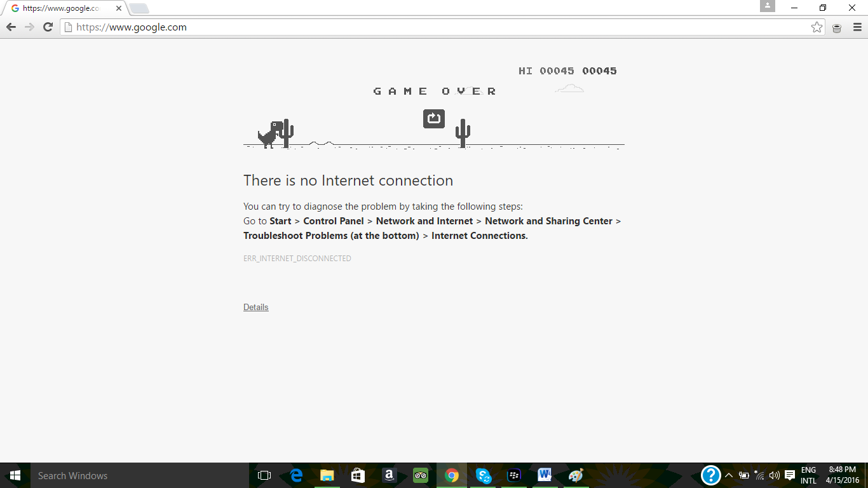
Task: Click the extension icon beside the bookmark star
Action: [837, 28]
